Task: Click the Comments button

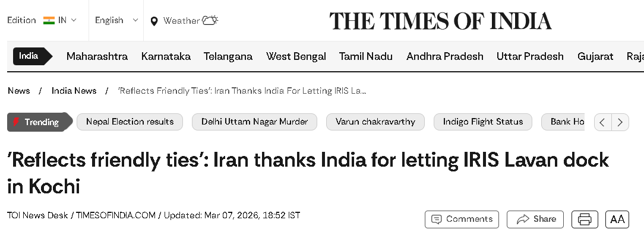Action: pos(462,219)
